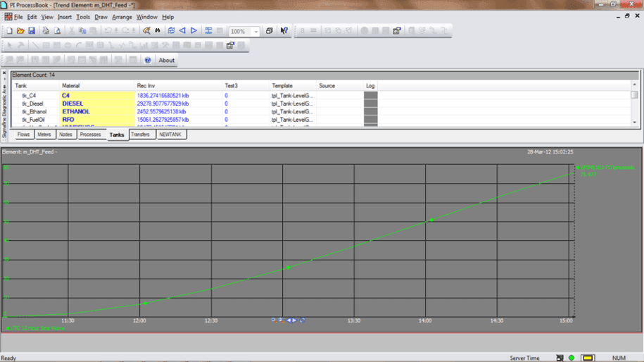The width and height of the screenshot is (644, 362).
Task: Click the About button
Action: point(166,60)
